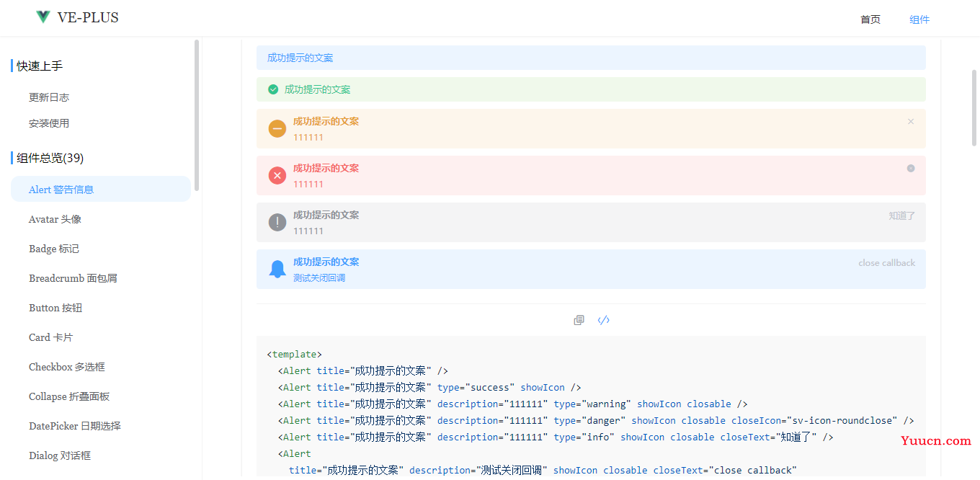Viewport: 980px width, 480px height.
Task: Click the 快速上手 section heading
Action: pos(40,66)
